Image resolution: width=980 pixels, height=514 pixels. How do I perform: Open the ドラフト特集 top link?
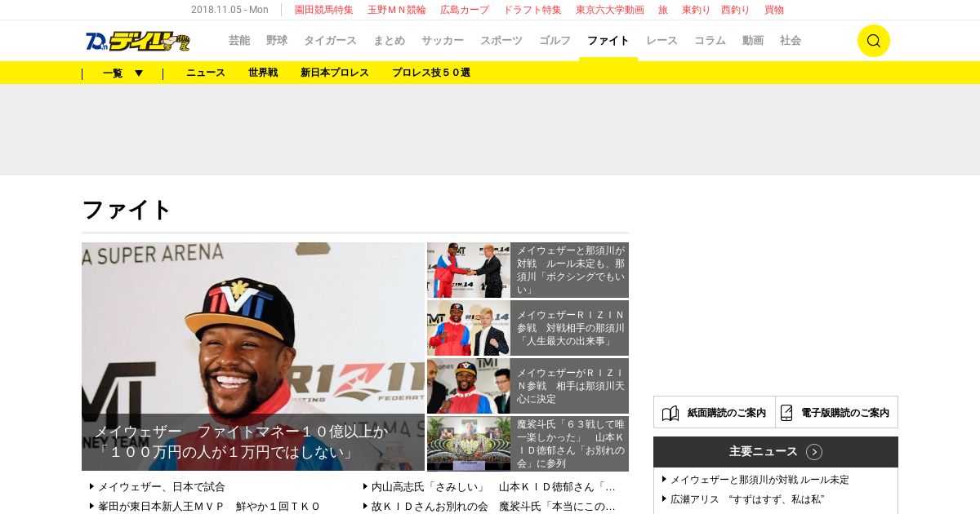pyautogui.click(x=532, y=10)
